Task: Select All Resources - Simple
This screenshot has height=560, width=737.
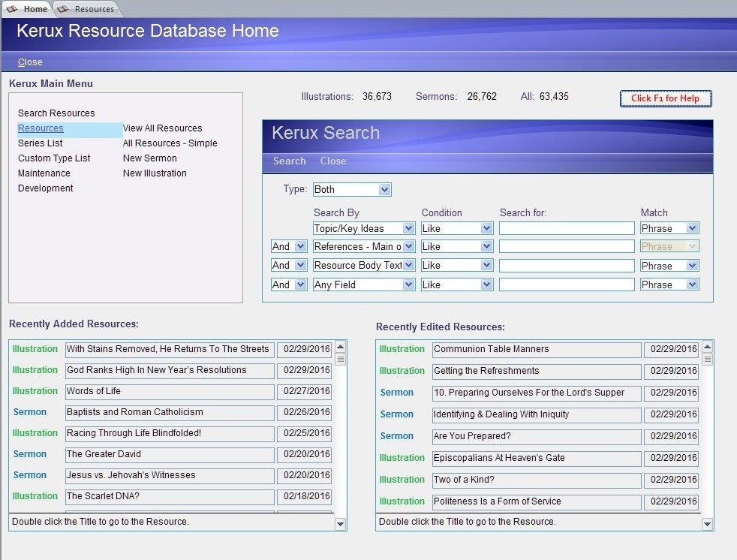Action: (170, 143)
